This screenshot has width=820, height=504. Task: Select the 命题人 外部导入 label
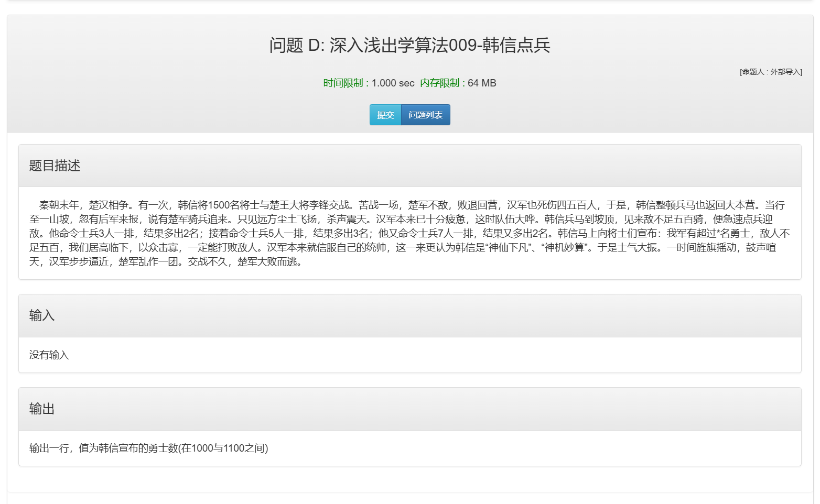(770, 71)
